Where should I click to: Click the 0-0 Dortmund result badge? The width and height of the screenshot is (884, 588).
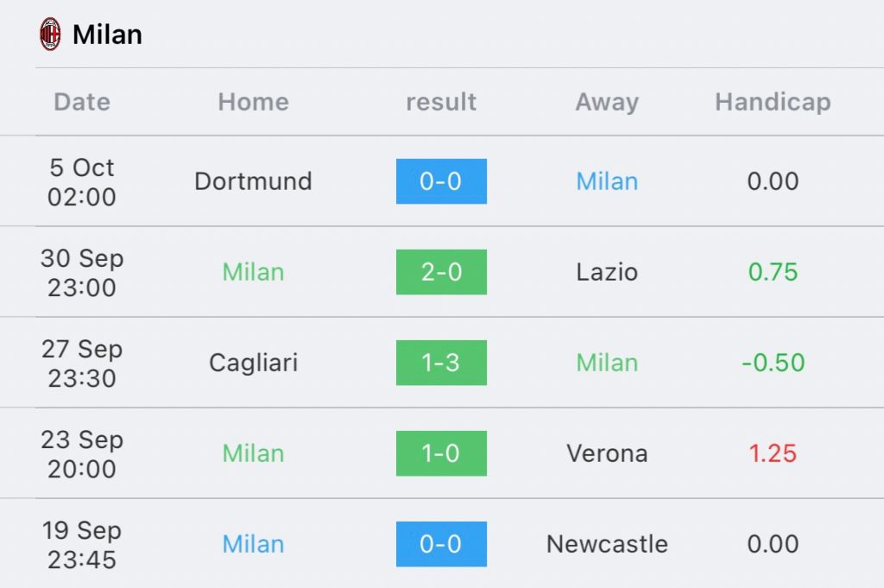pos(441,181)
